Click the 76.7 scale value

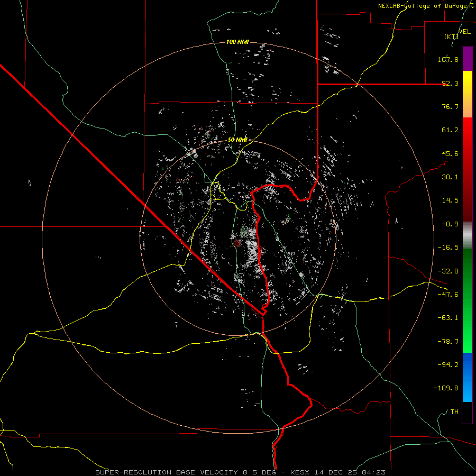tap(450, 106)
